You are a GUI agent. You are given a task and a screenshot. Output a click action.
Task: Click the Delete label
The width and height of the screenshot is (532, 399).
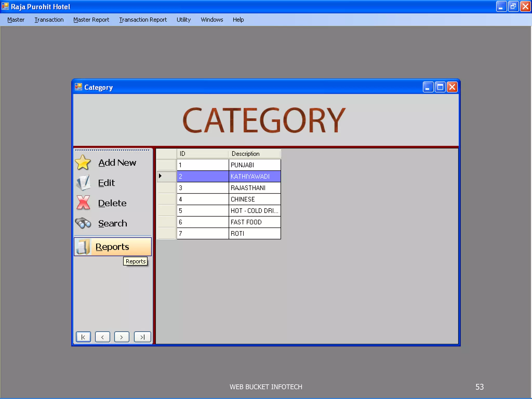coord(112,203)
